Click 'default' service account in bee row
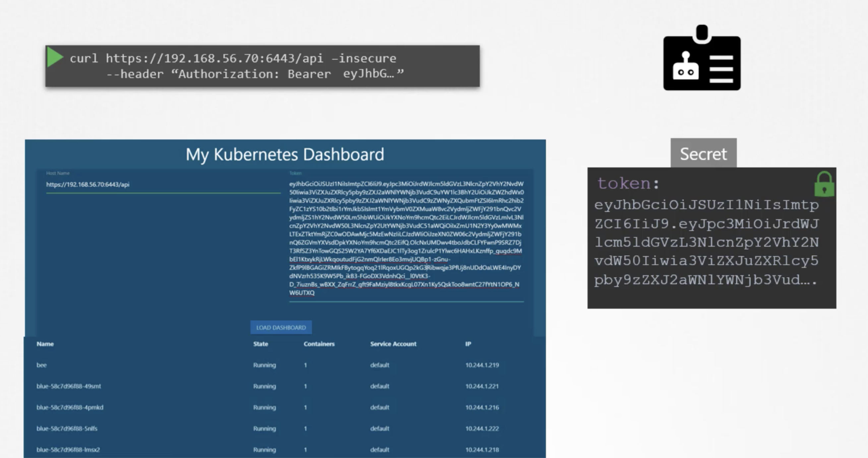 (x=379, y=365)
